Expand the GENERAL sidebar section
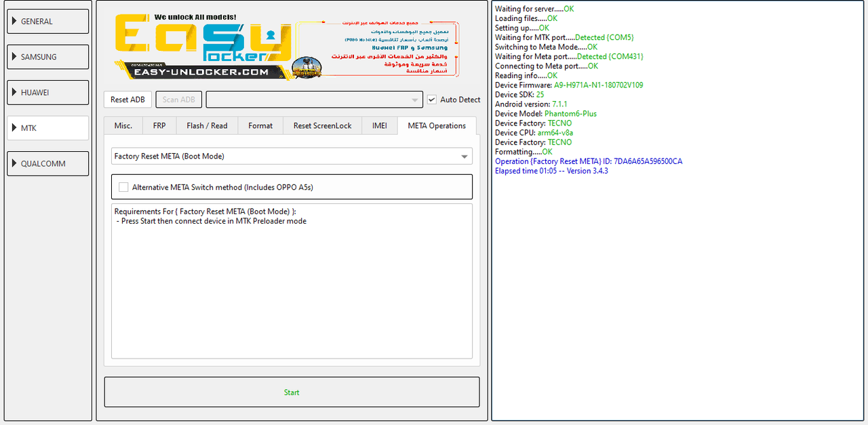Image resolution: width=868 pixels, height=425 pixels. point(47,21)
